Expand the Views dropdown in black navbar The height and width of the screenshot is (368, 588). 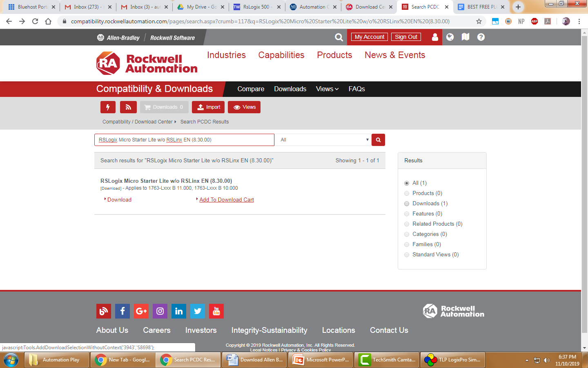point(327,89)
